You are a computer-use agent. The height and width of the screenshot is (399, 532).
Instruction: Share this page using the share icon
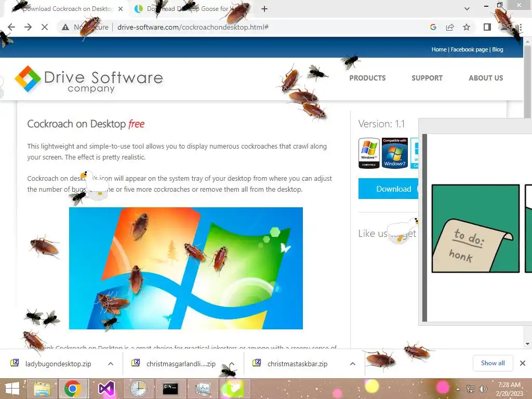[x=450, y=27]
